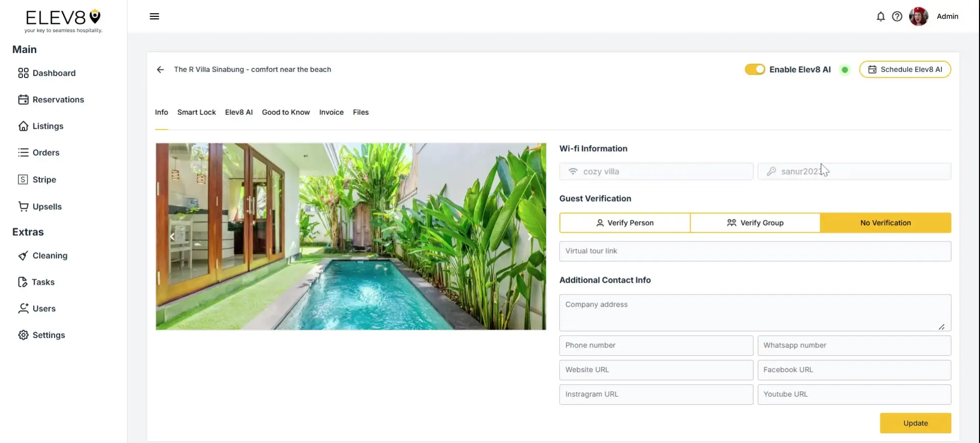Switch to the Files tab

click(361, 112)
